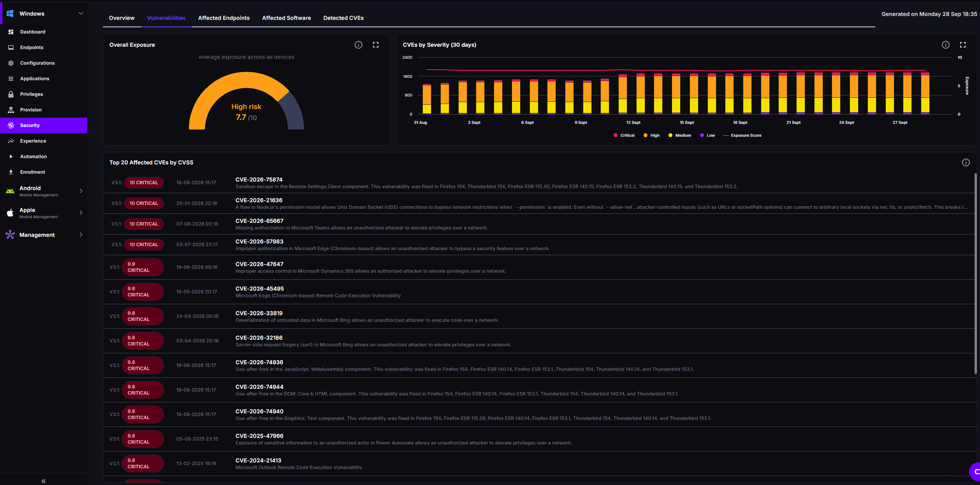The height and width of the screenshot is (485, 980).
Task: Open CVE-2026-75874 entry
Action: [538, 183]
